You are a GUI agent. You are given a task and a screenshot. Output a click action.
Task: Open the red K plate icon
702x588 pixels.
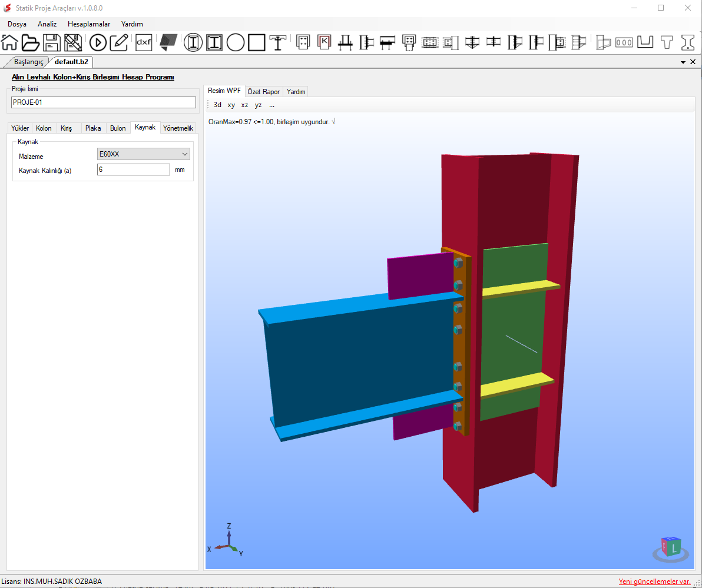[x=324, y=42]
